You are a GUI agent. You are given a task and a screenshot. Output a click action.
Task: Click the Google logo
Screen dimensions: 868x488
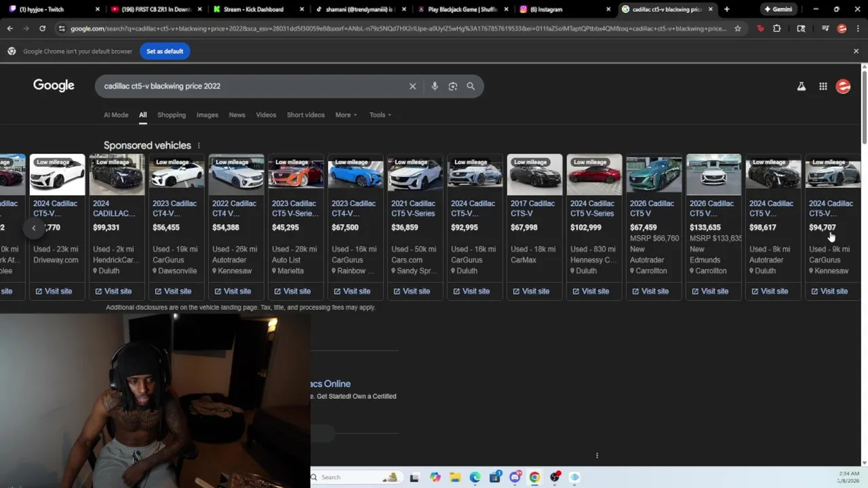[x=54, y=85]
